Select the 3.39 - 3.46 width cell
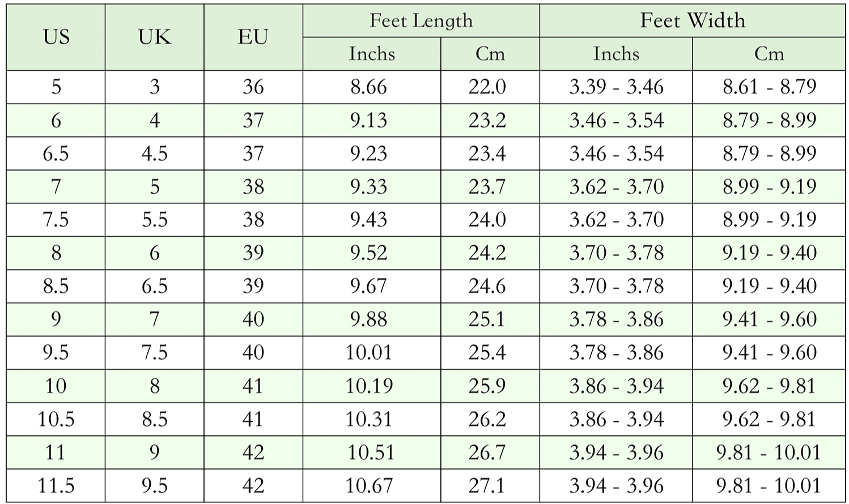This screenshot has width=849, height=504. [x=616, y=87]
